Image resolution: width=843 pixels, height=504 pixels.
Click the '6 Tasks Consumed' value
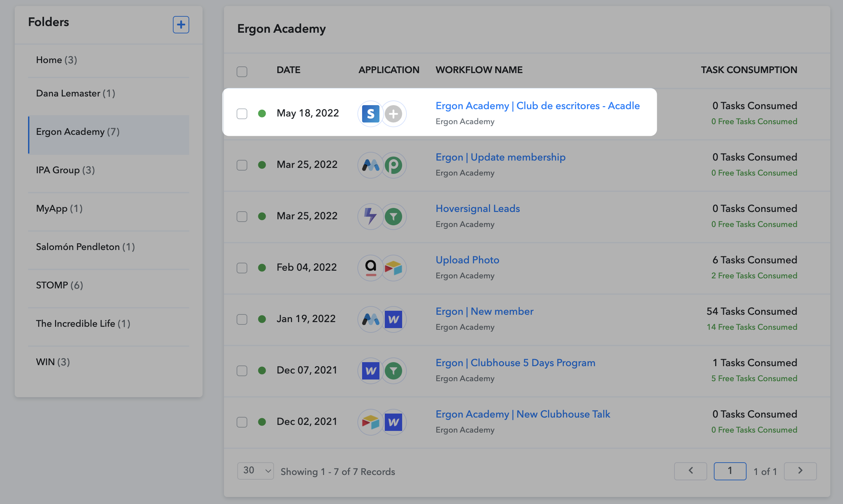coord(755,260)
